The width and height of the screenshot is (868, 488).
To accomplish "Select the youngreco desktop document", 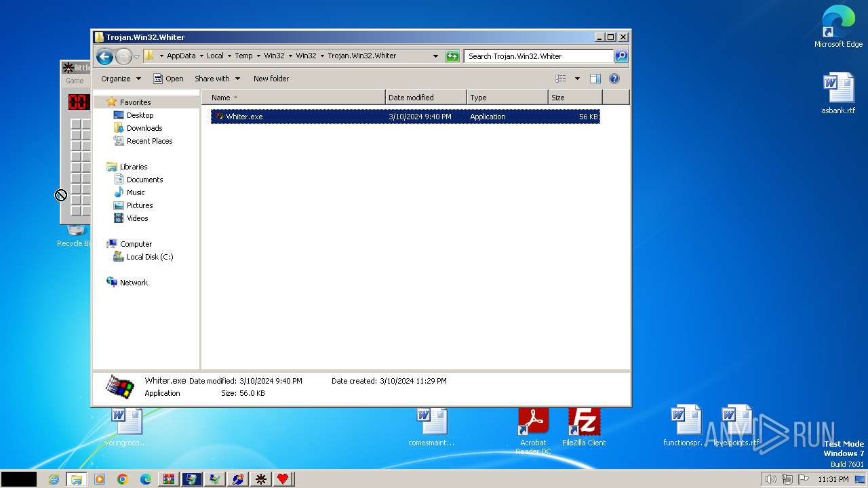I will (126, 427).
